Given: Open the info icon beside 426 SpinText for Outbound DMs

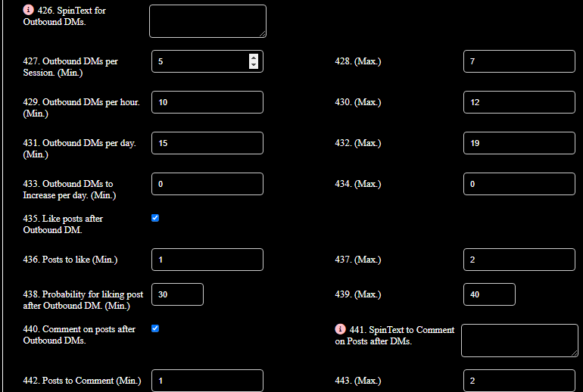Looking at the screenshot, I should tap(28, 10).
